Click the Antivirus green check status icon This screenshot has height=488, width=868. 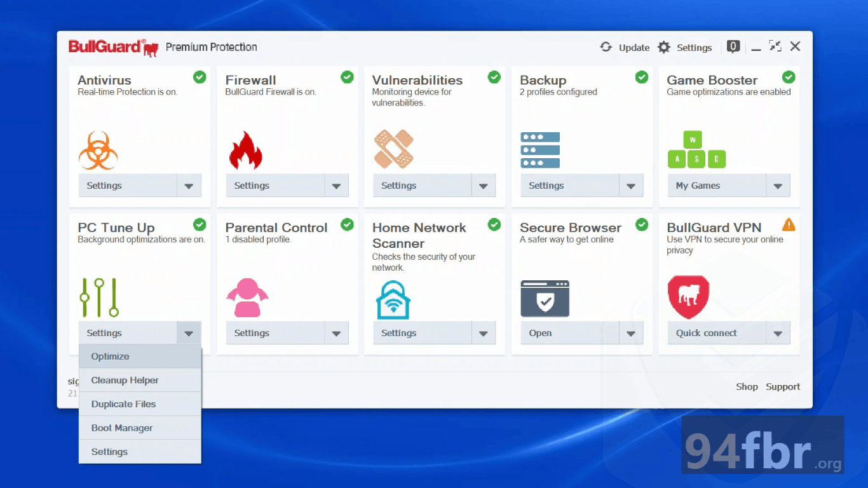(x=200, y=77)
